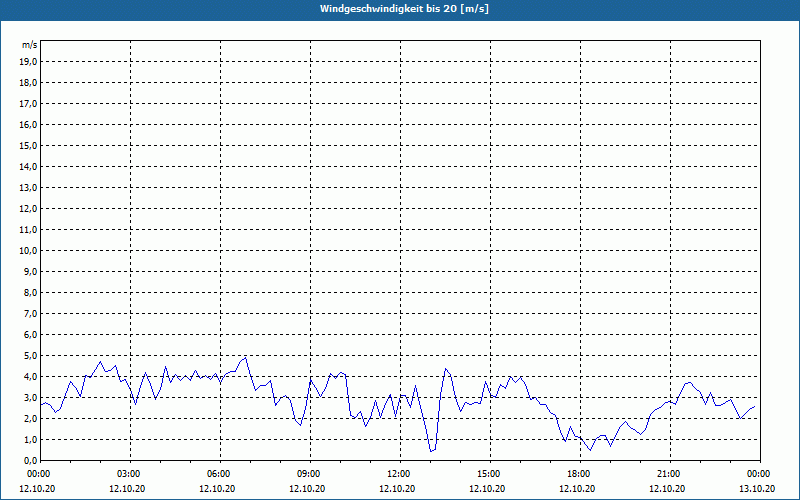The height and width of the screenshot is (500, 800).
Task: Click the "16,0" y-axis value
Action: [28, 124]
